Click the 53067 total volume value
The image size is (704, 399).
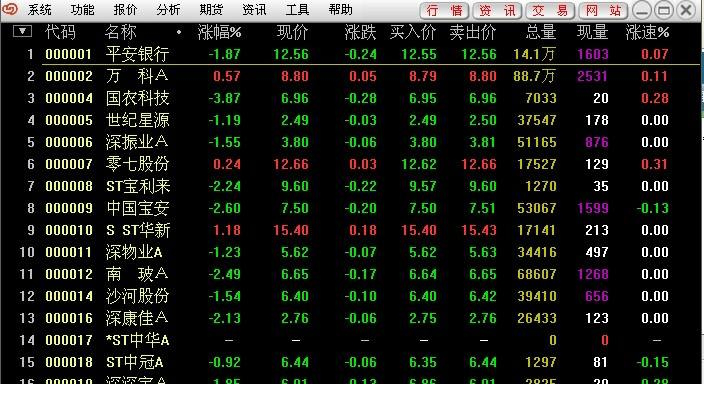[537, 208]
